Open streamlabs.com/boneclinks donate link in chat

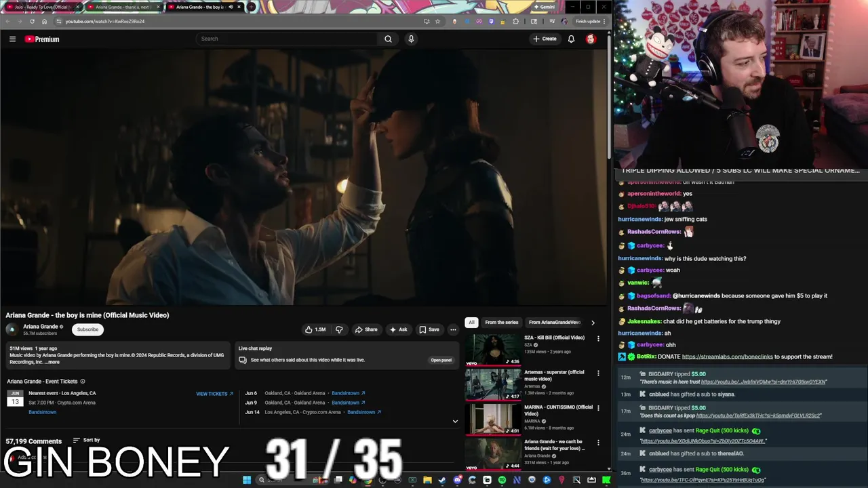point(727,357)
